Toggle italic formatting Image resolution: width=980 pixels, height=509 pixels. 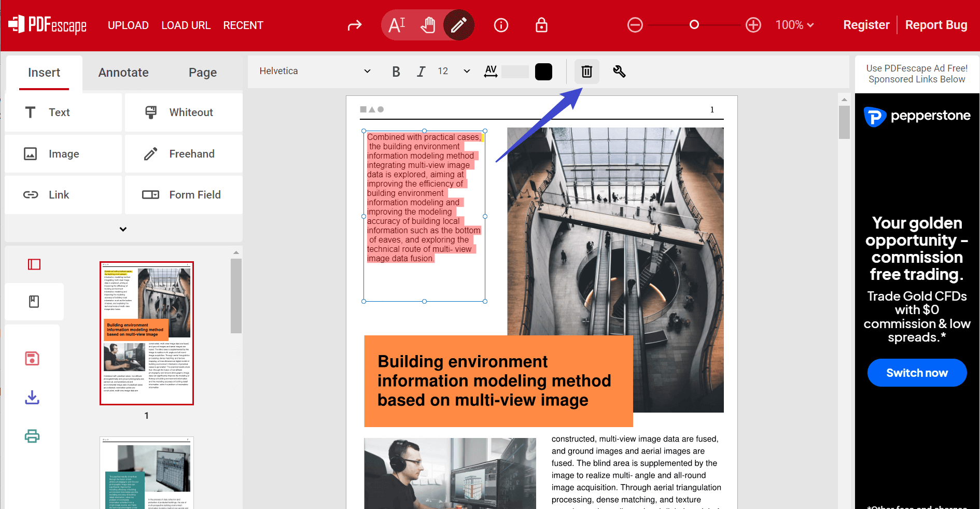[421, 71]
